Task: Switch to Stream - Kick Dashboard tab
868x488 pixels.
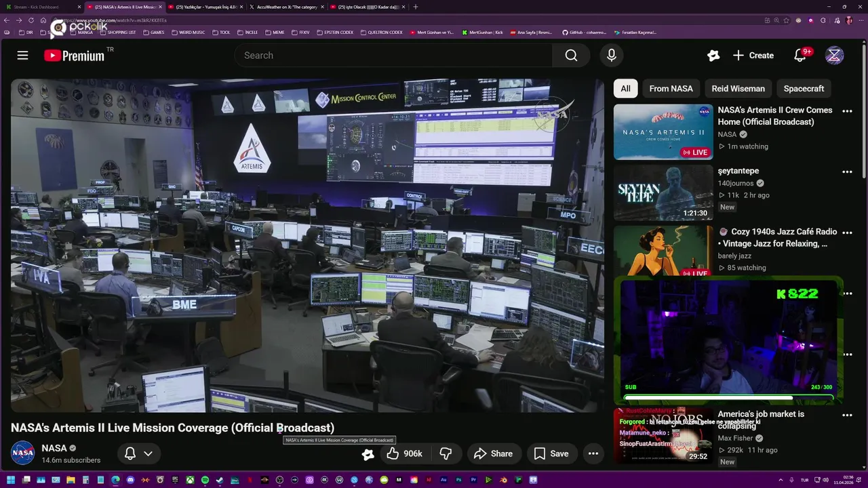Action: click(x=42, y=7)
